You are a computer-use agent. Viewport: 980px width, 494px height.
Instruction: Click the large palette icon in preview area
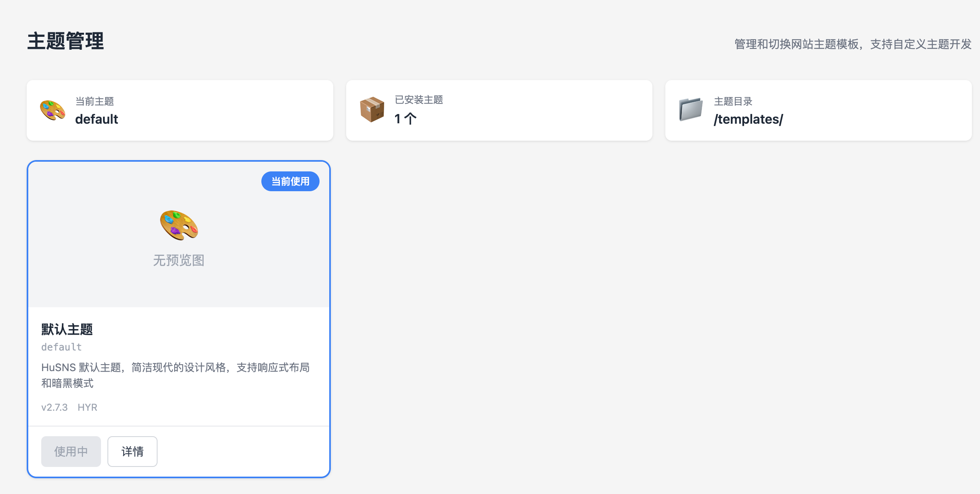(x=179, y=225)
